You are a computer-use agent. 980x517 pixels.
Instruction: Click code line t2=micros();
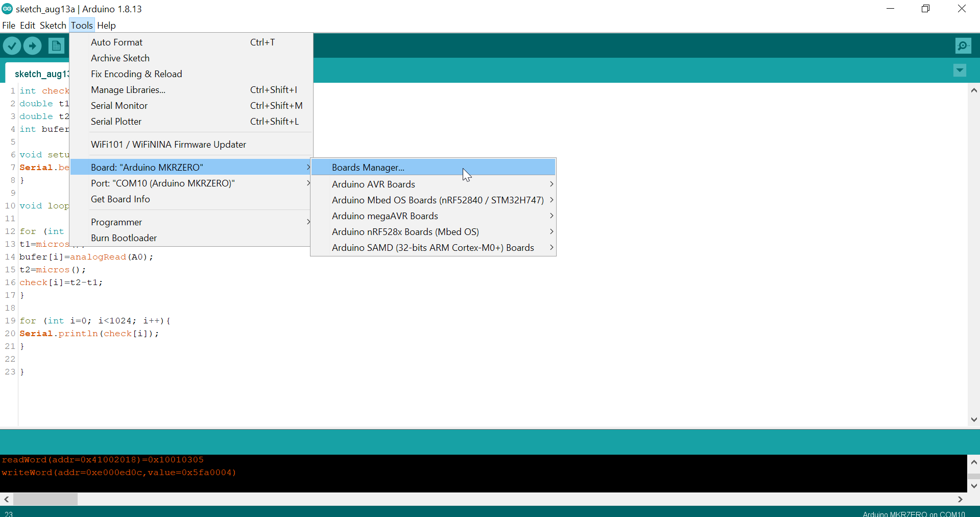53,270
